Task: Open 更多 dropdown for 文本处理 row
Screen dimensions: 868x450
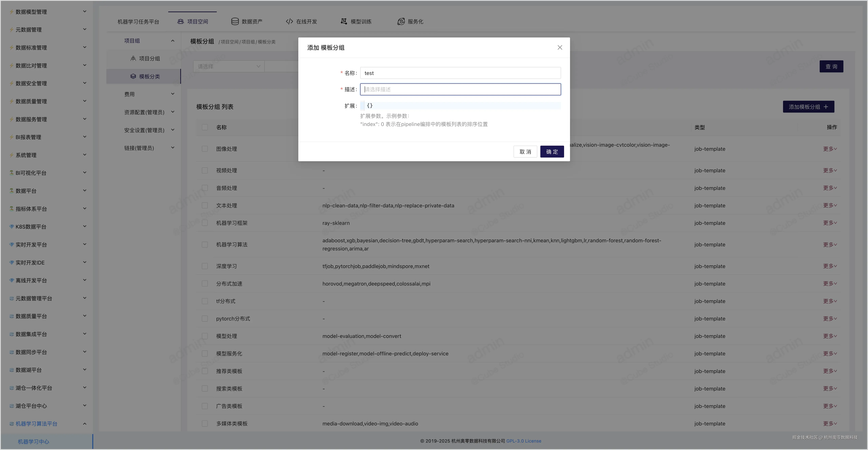Action: pos(830,206)
